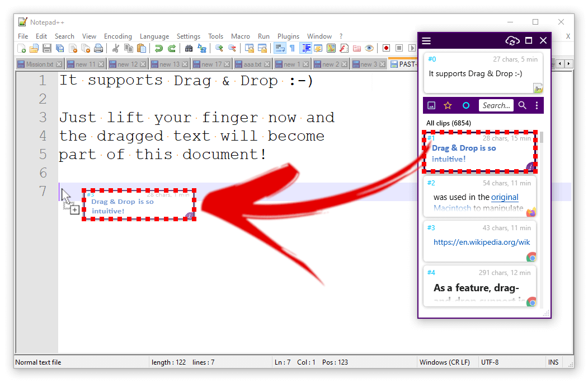Open Find with the binoculars icon
588x382 pixels.
[189, 48]
